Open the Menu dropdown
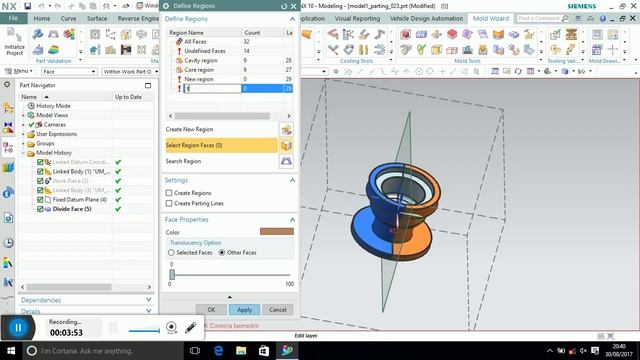The width and height of the screenshot is (640, 360). pyautogui.click(x=18, y=71)
